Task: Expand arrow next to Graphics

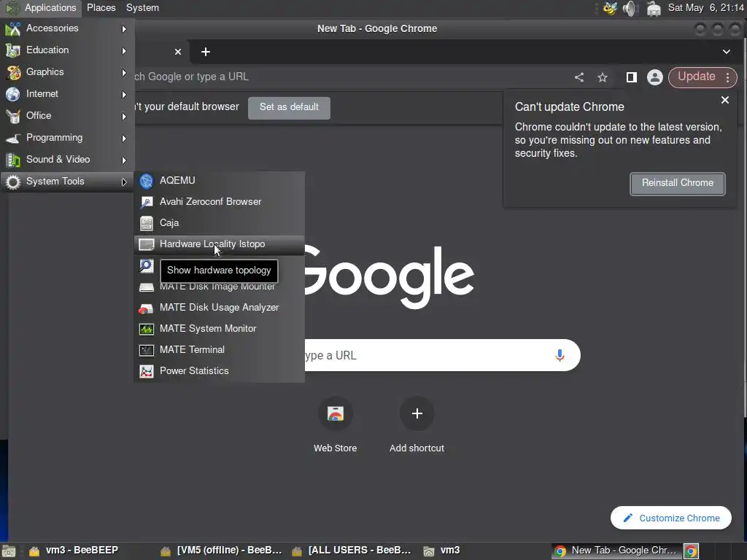Action: [124, 72]
